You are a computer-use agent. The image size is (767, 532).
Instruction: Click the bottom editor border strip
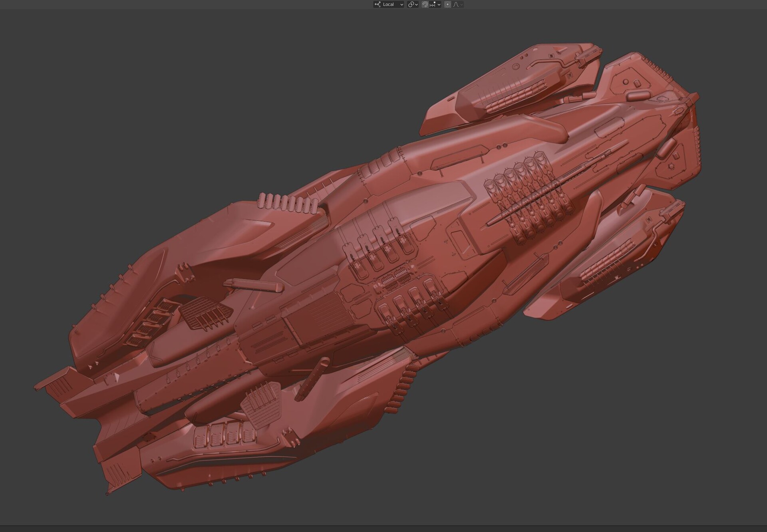point(383,529)
